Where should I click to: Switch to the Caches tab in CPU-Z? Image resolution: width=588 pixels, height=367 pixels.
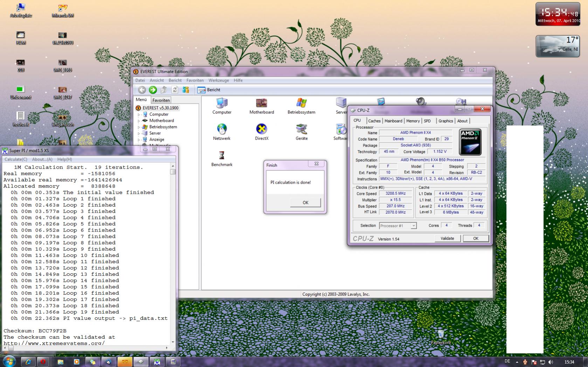tap(374, 121)
